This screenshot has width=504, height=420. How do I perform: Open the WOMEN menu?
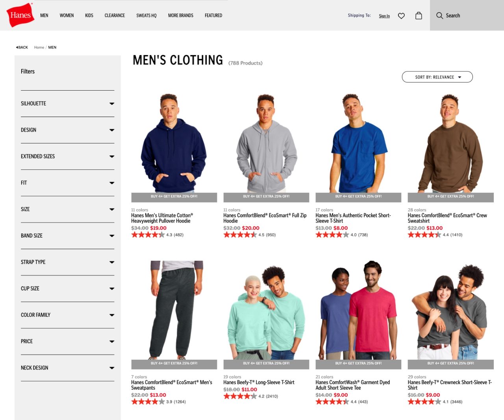(67, 15)
